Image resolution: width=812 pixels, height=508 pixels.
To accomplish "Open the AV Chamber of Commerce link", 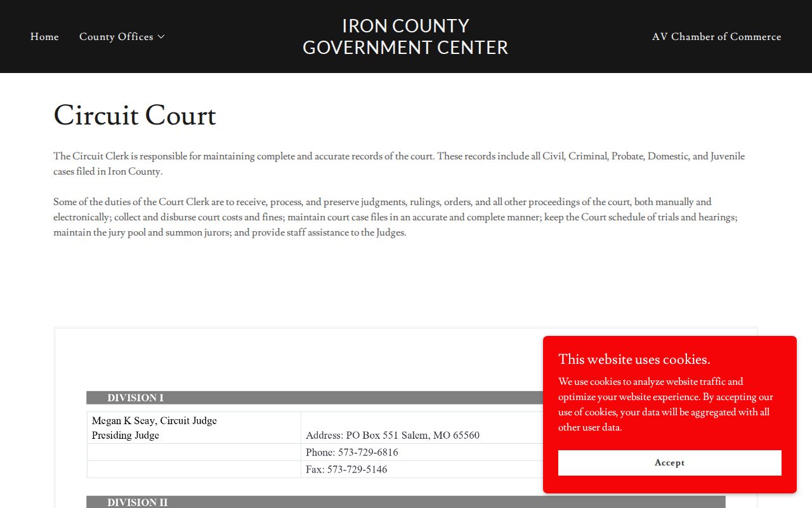I will click(x=716, y=37).
